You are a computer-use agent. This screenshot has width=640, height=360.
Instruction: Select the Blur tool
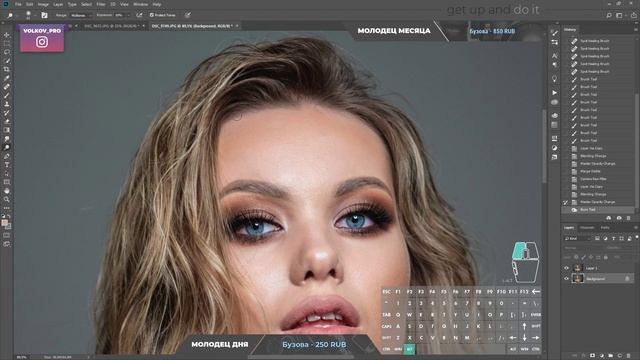pos(7,139)
